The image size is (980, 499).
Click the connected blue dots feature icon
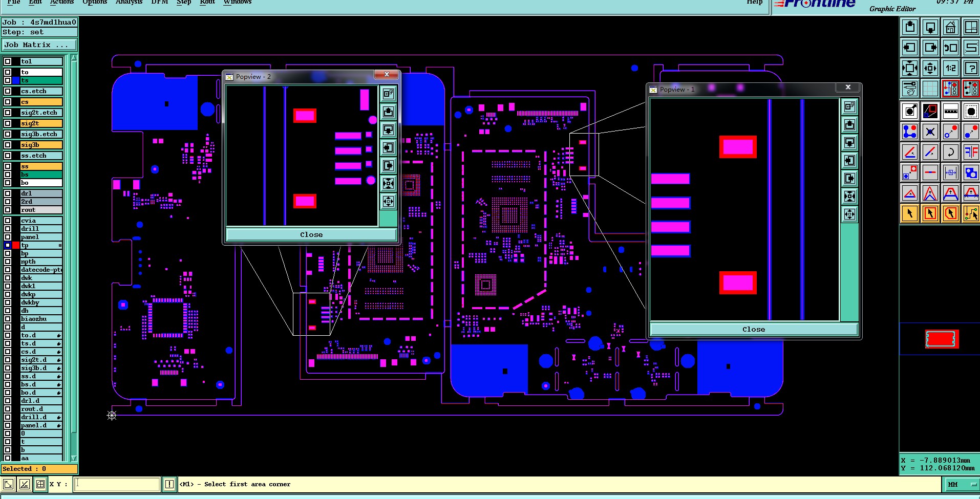[x=910, y=132]
